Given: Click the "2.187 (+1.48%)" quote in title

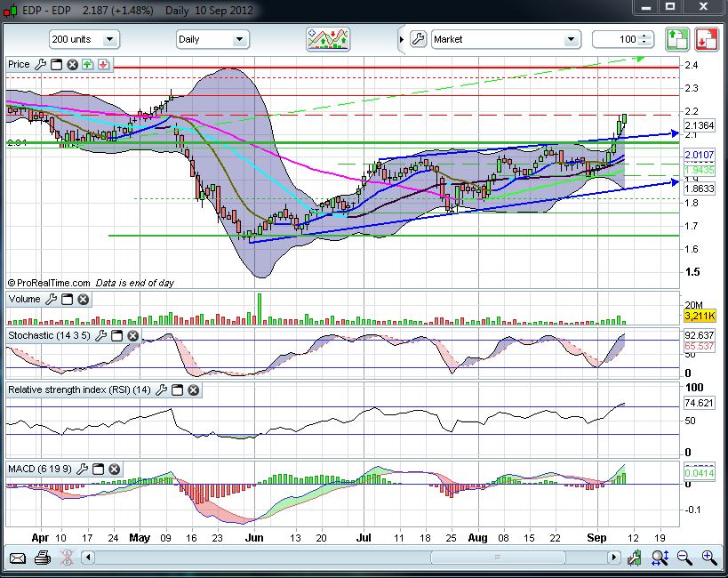Looking at the screenshot, I should pos(118,10).
